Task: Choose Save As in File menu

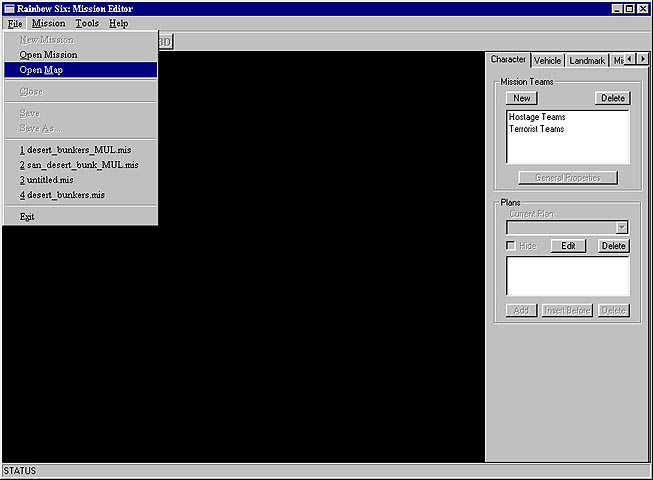Action: pyautogui.click(x=80, y=128)
